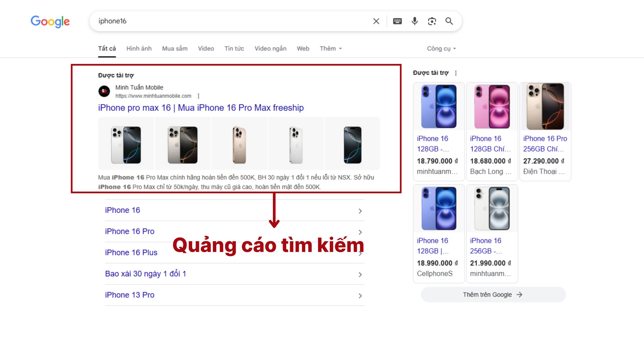Click the Thêm trên Google button
The height and width of the screenshot is (362, 644).
[493, 295]
